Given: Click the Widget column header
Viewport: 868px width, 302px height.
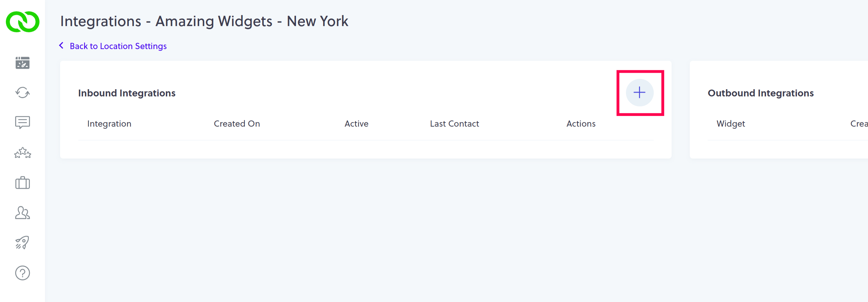Looking at the screenshot, I should pyautogui.click(x=731, y=124).
